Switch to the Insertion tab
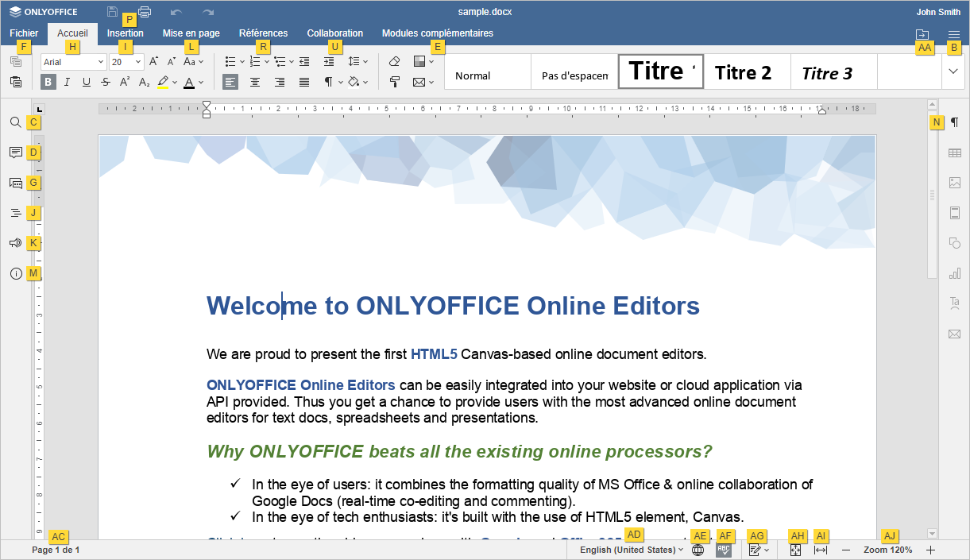Viewport: 970px width, 560px height. (126, 33)
